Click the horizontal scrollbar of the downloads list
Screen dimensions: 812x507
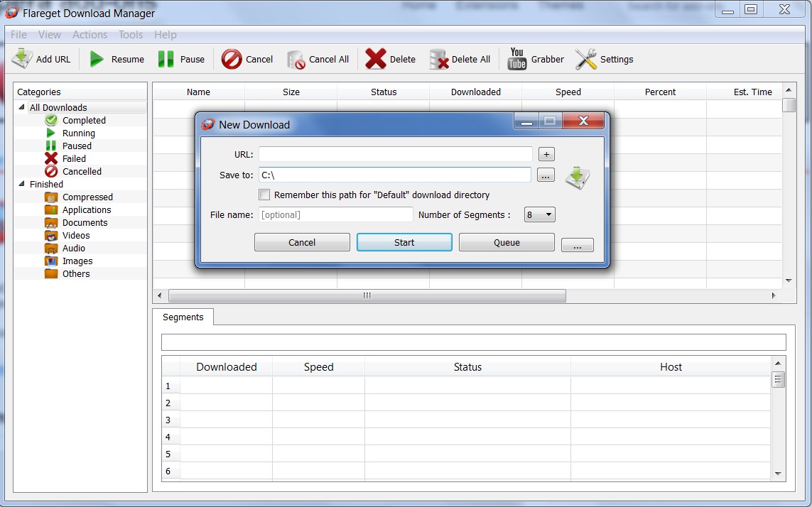tap(367, 295)
